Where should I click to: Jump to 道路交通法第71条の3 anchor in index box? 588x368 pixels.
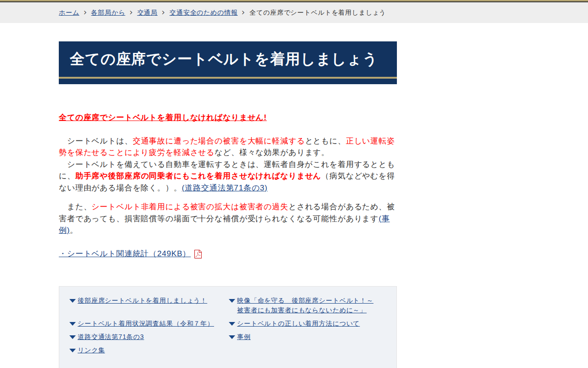click(111, 337)
